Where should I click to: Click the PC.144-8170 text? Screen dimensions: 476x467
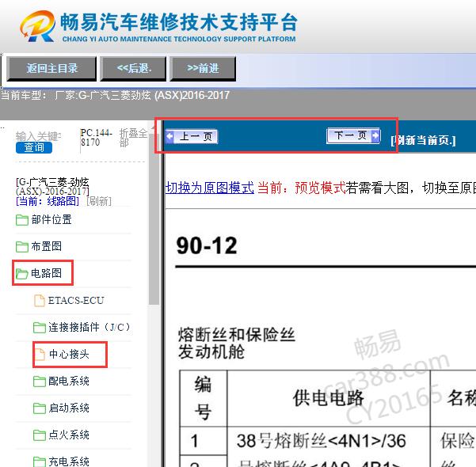[97, 138]
